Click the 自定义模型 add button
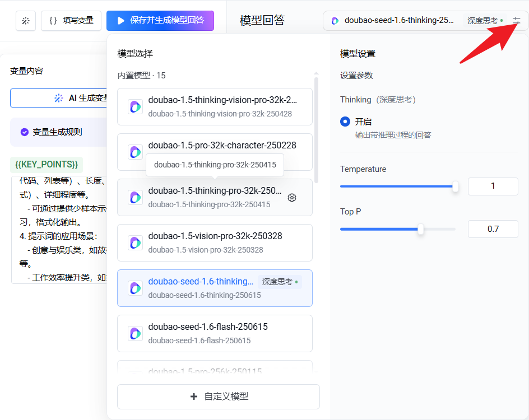 pyautogui.click(x=219, y=396)
